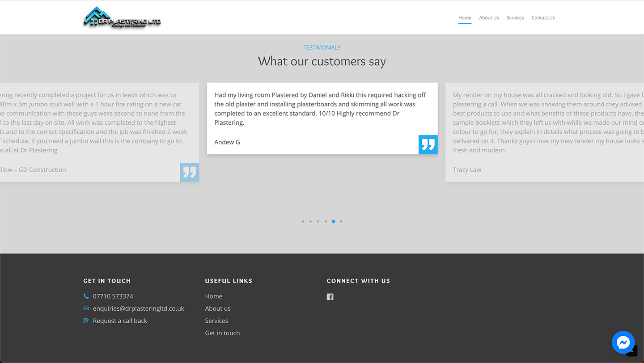Click the GET IN TOUCH footer heading
Viewport: 644px width, 363px height.
click(107, 281)
